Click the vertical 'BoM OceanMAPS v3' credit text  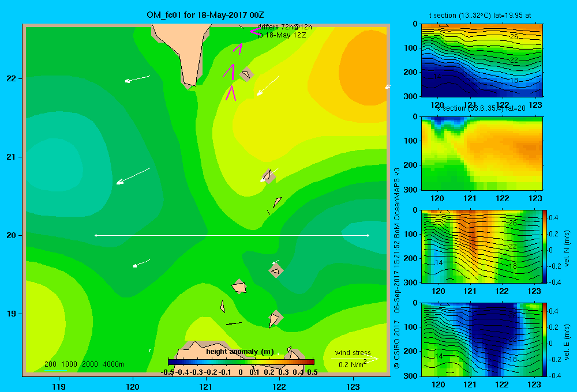coord(397,203)
